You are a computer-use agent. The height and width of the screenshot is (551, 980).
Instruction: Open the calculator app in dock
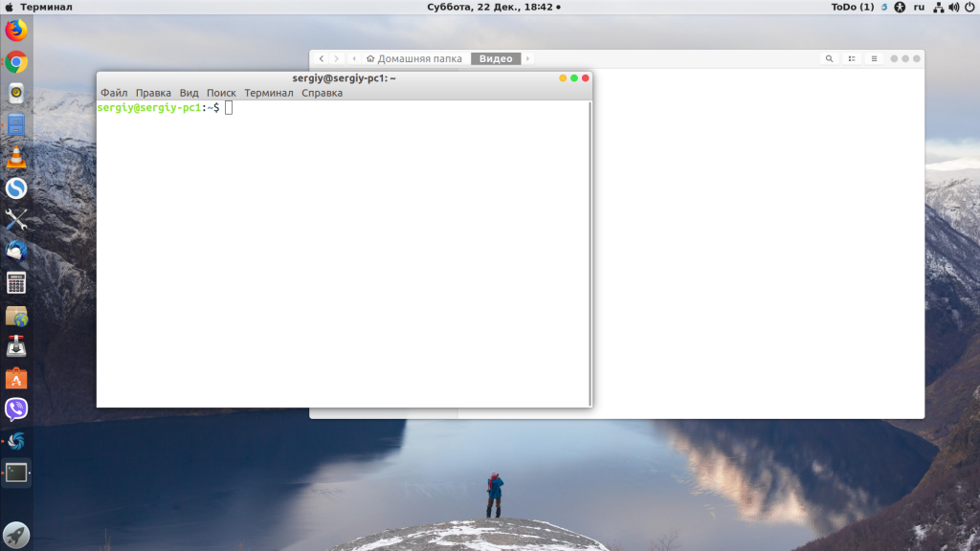[x=16, y=283]
